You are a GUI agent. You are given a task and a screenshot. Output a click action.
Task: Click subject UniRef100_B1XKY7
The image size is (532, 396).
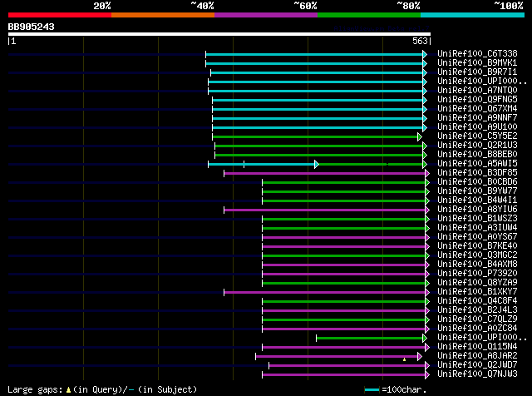[477, 292]
